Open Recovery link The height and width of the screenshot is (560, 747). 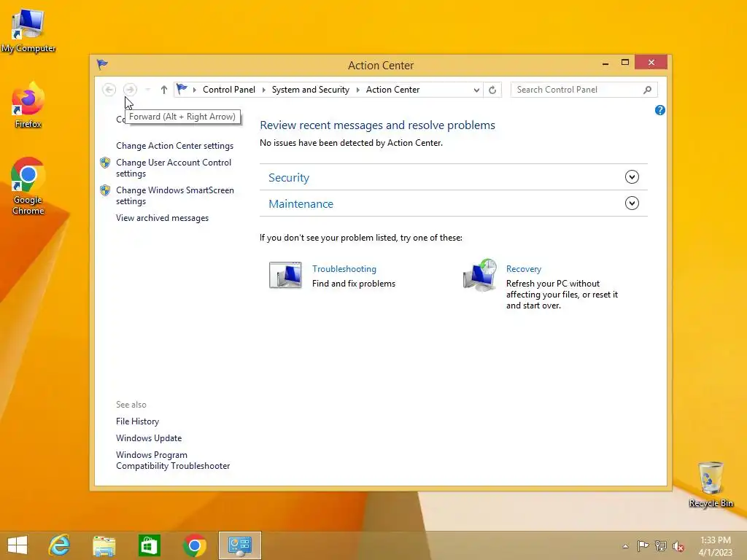point(524,269)
